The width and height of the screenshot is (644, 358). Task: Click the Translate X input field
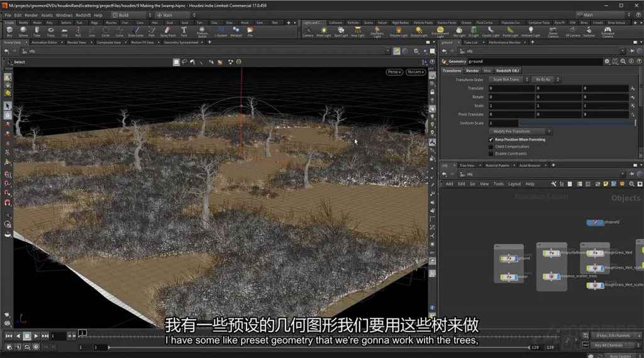[x=512, y=88]
